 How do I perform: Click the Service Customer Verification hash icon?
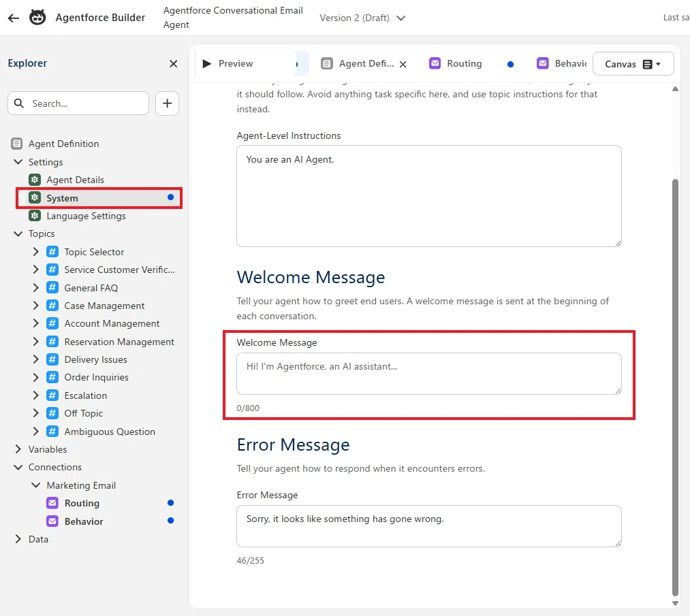(x=52, y=270)
